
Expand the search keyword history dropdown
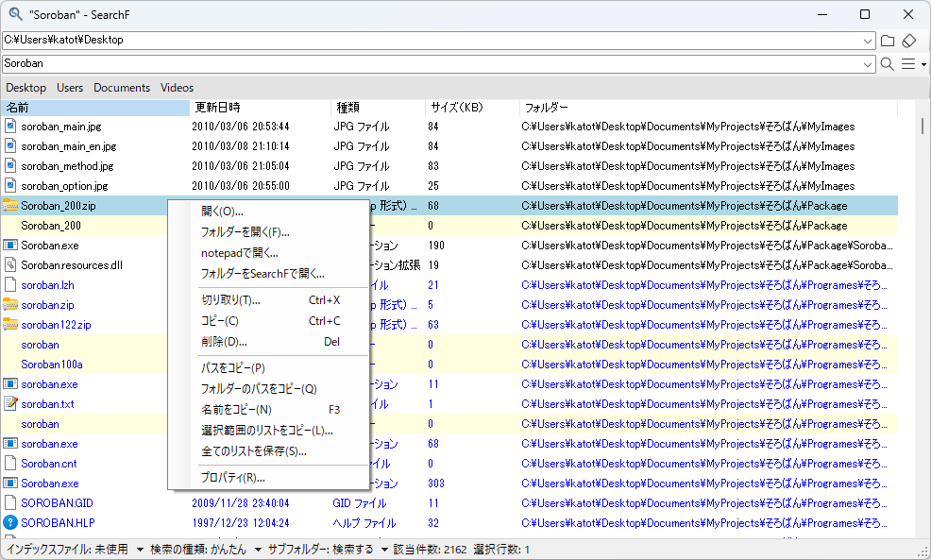868,63
